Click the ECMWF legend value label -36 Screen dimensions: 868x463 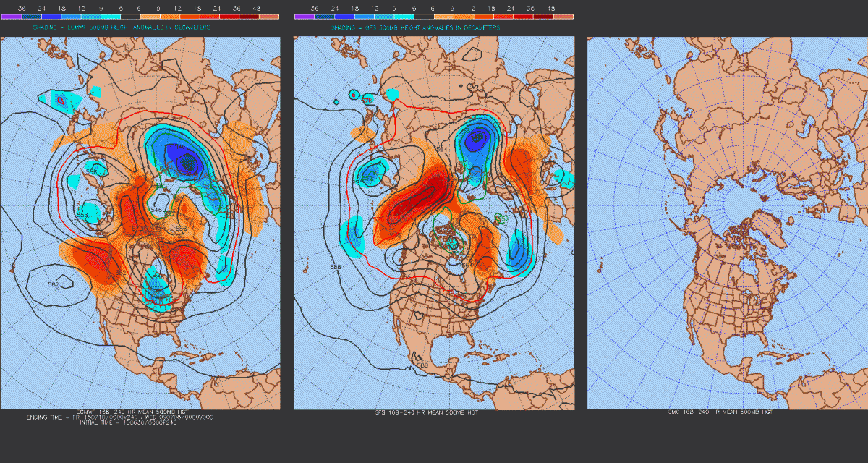20,9
